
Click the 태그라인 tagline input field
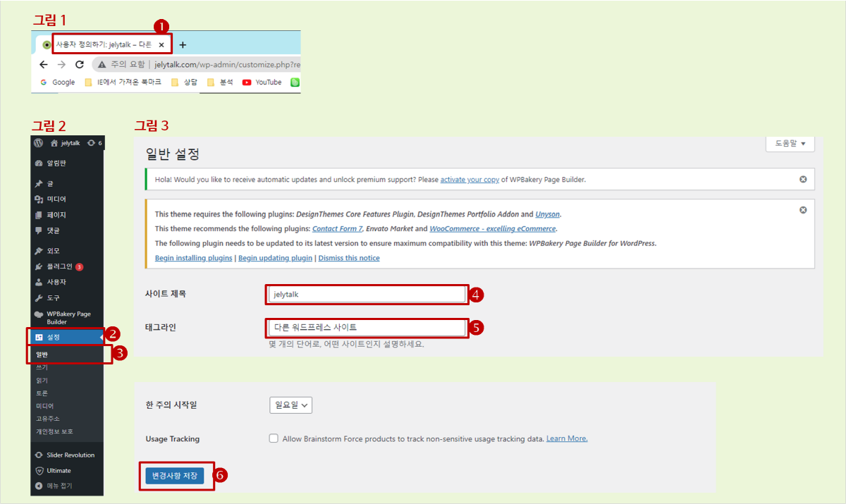(x=365, y=328)
